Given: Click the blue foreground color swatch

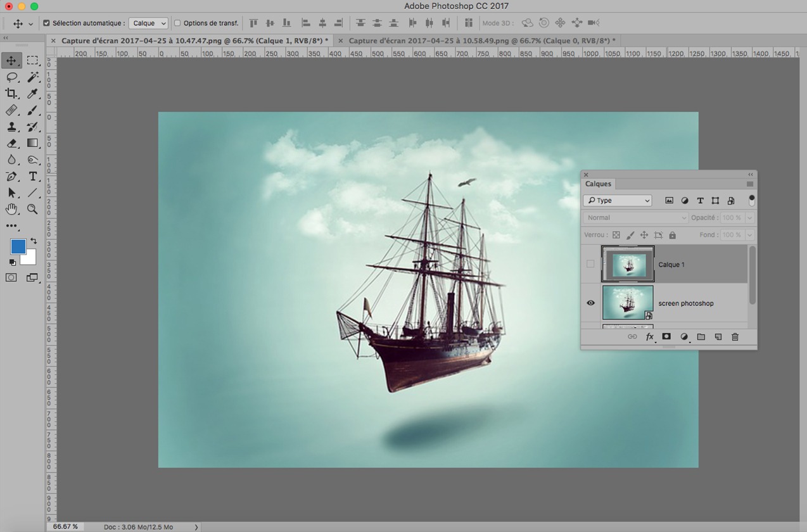Looking at the screenshot, I should tap(20, 246).
